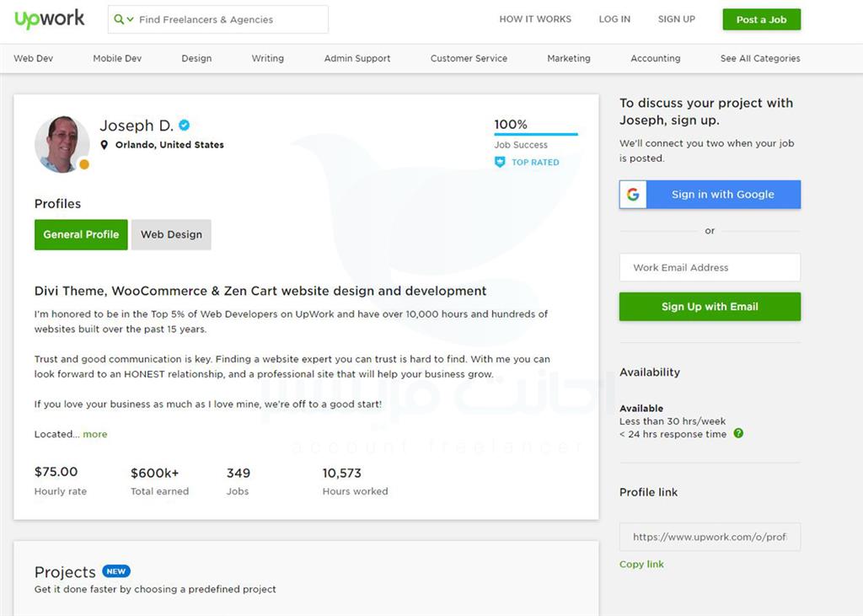Click the Less than 30 hrs/week text
The width and height of the screenshot is (863, 616).
[x=673, y=421]
